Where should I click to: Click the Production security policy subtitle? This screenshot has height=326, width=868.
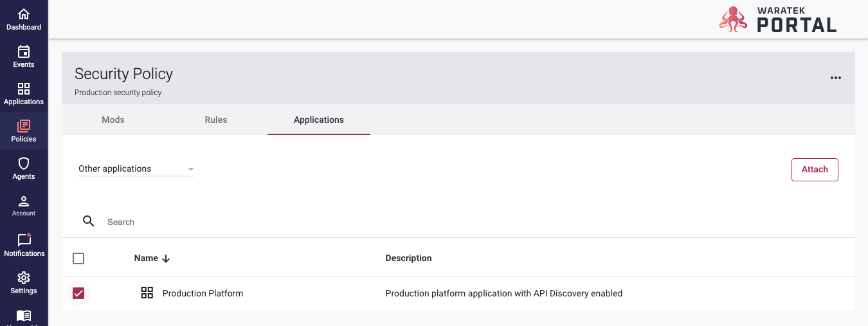pyautogui.click(x=118, y=93)
